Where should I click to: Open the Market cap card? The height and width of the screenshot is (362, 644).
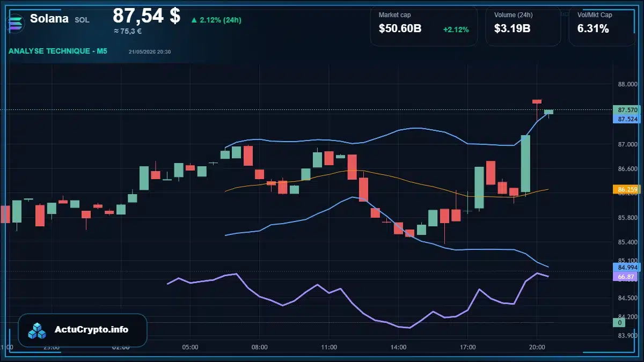point(424,26)
